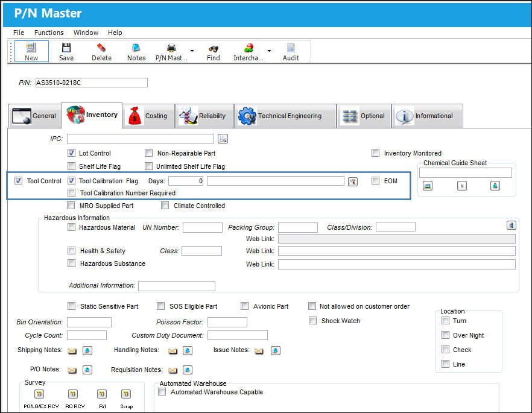This screenshot has height=413, width=532.
Task: Enable Tool Calibration Number Required
Action: [71, 193]
